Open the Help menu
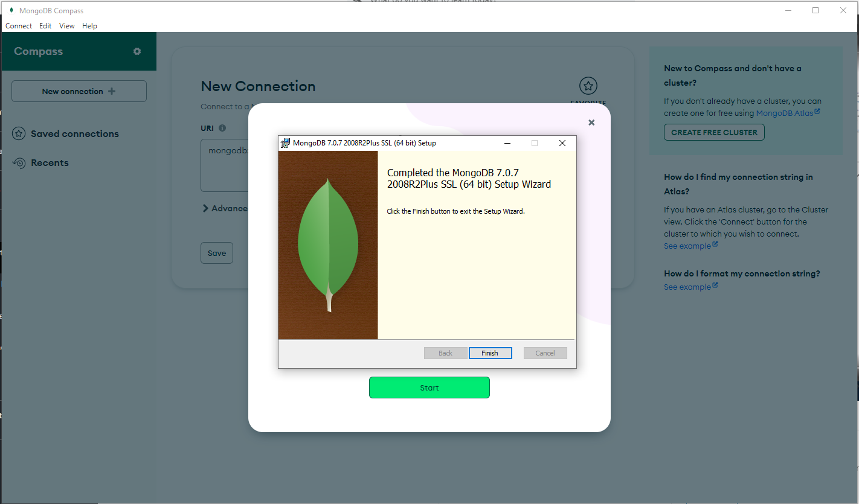The image size is (859, 504). click(89, 26)
